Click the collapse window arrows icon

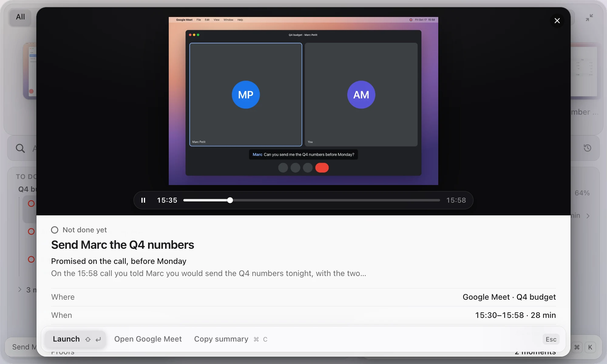coord(589,18)
